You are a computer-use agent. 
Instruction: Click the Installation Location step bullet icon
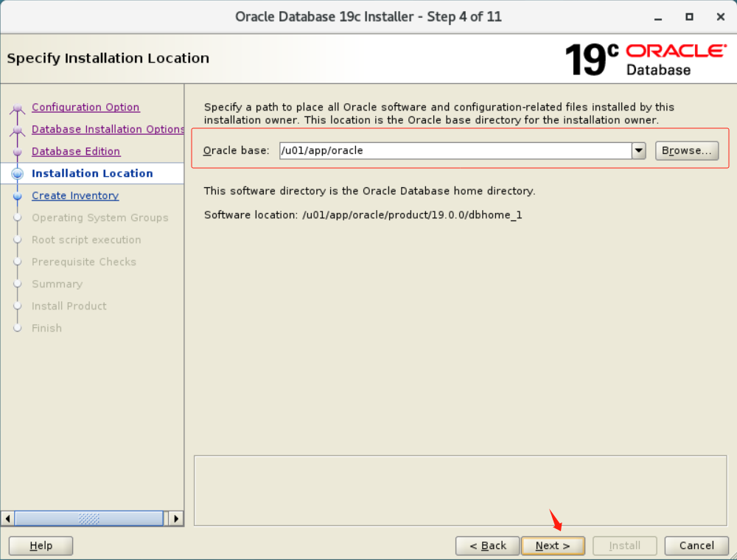point(18,173)
